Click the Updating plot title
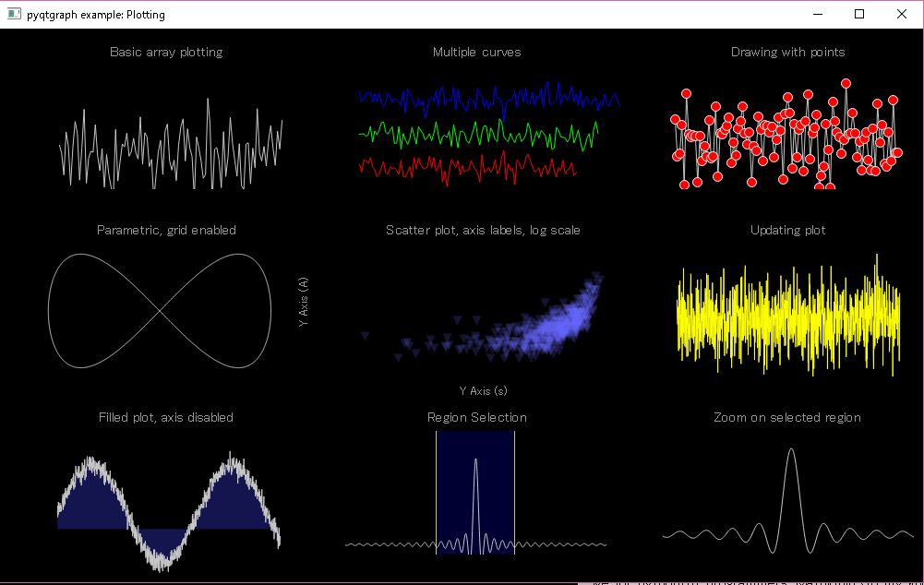Image resolution: width=924 pixels, height=585 pixels. [x=787, y=231]
